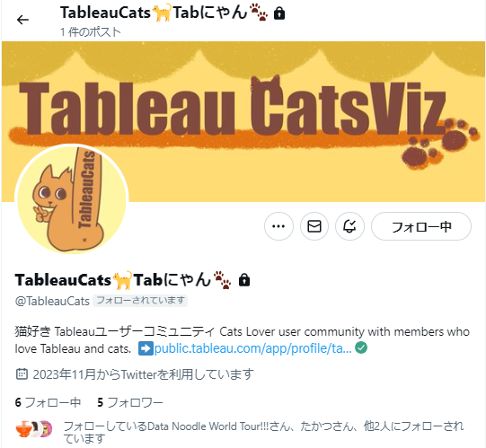
Task: Send a direct message via envelope icon
Action: pos(314,226)
